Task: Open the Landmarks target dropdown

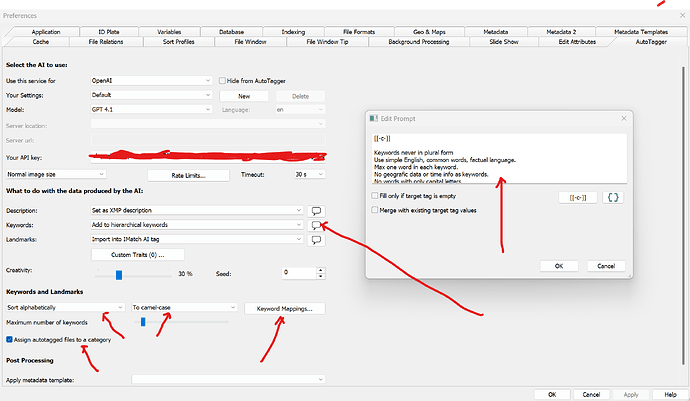Action: click(197, 239)
